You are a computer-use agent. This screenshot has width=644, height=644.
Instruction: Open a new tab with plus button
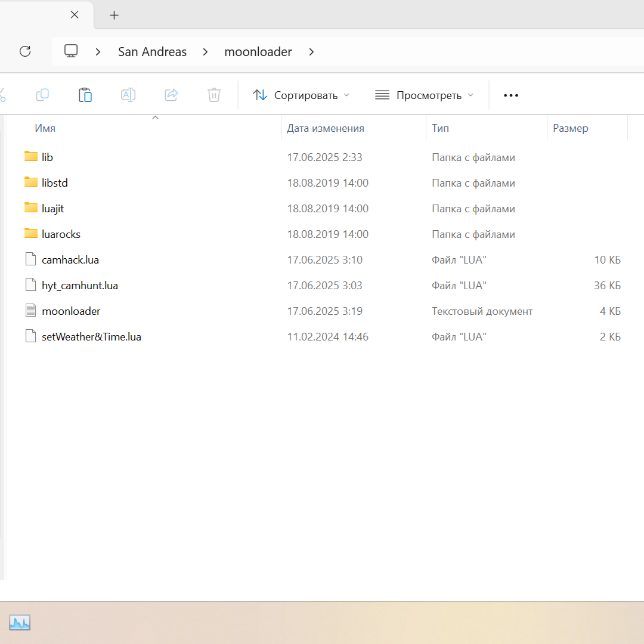(x=114, y=15)
